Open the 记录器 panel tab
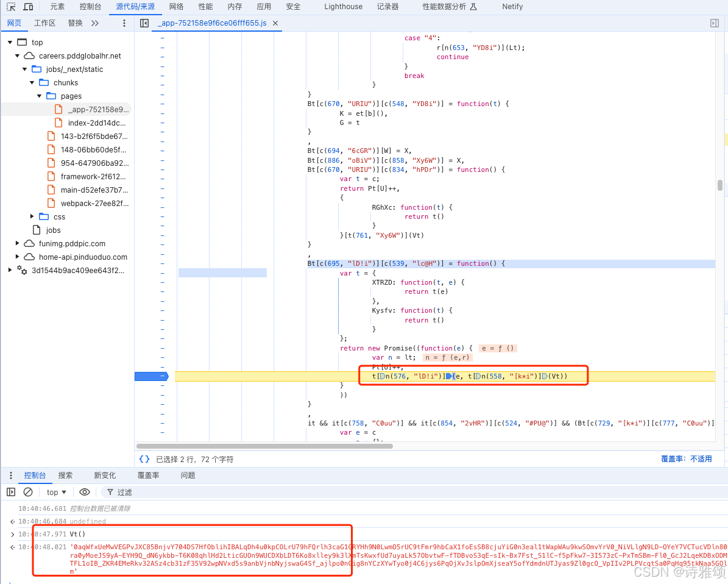Screen dimensions: 728x584 tap(387, 7)
